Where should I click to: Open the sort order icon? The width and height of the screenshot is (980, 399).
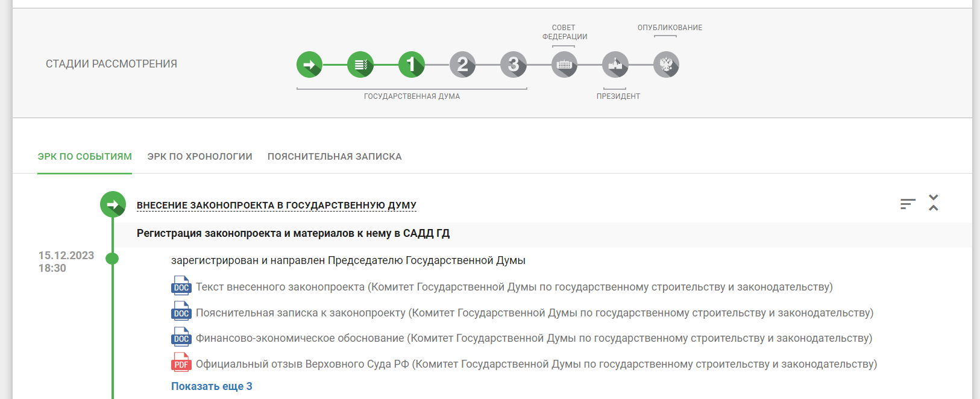[x=908, y=204]
